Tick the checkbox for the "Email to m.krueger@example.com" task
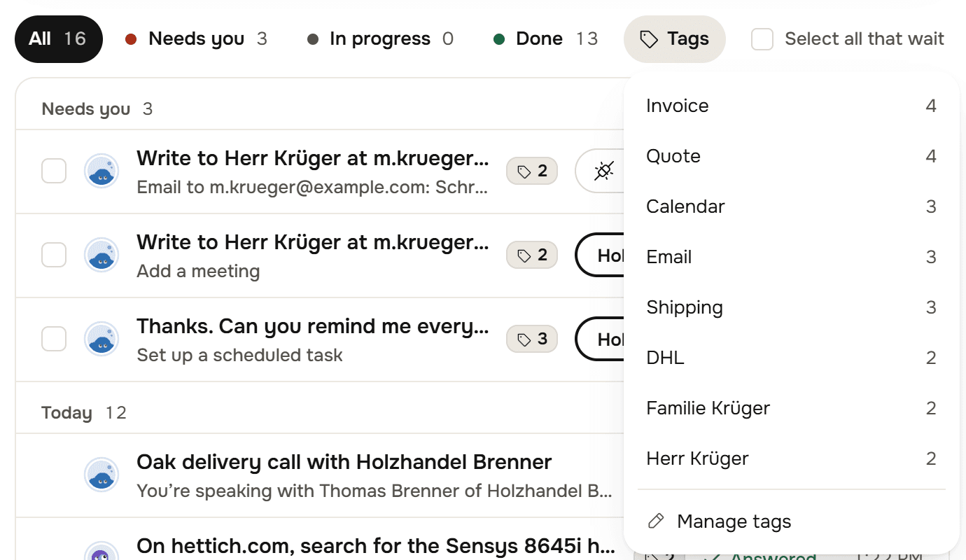Viewport: 966px width, 560px height. pos(54,171)
